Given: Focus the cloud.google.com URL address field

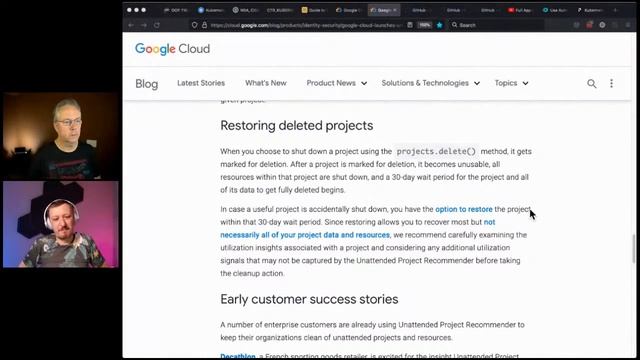Looking at the screenshot, I should [306, 25].
